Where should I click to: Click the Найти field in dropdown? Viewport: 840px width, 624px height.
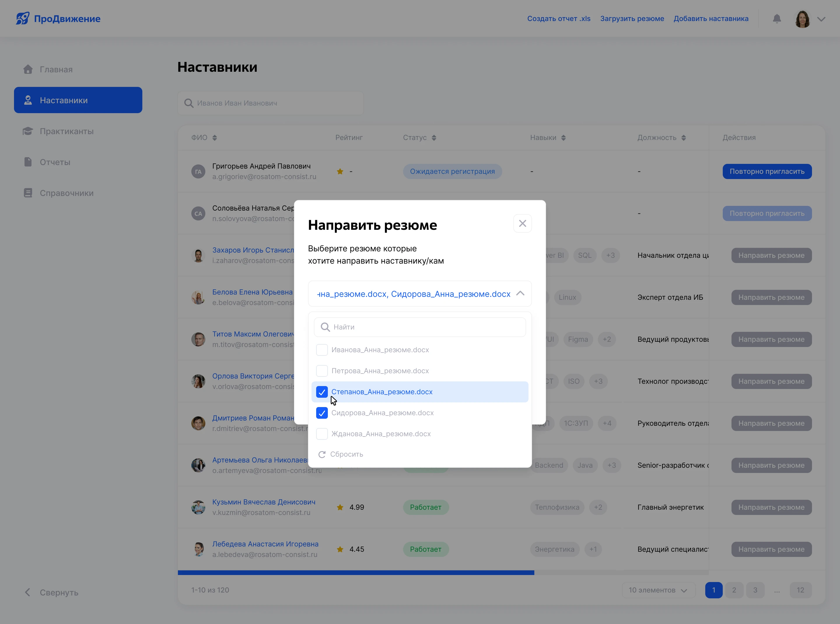point(420,327)
